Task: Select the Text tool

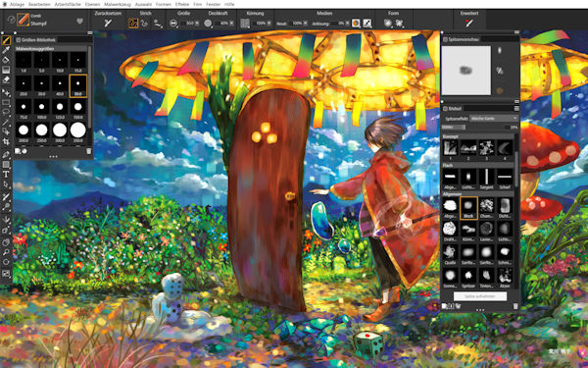Action: 6,175
